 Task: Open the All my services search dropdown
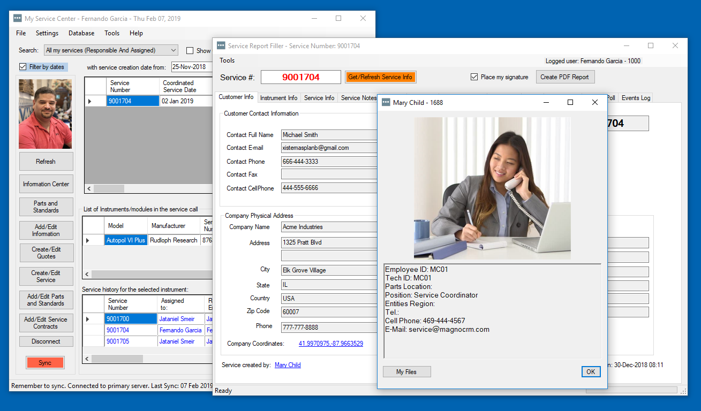pyautogui.click(x=111, y=50)
